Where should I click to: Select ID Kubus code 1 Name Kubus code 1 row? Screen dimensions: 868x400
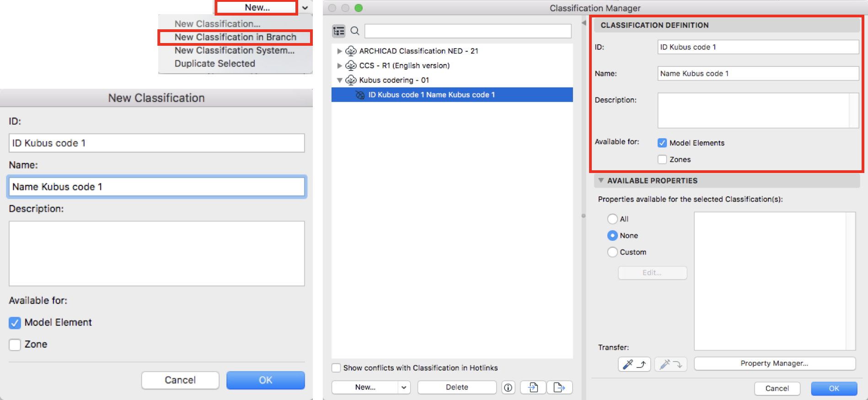tap(452, 95)
